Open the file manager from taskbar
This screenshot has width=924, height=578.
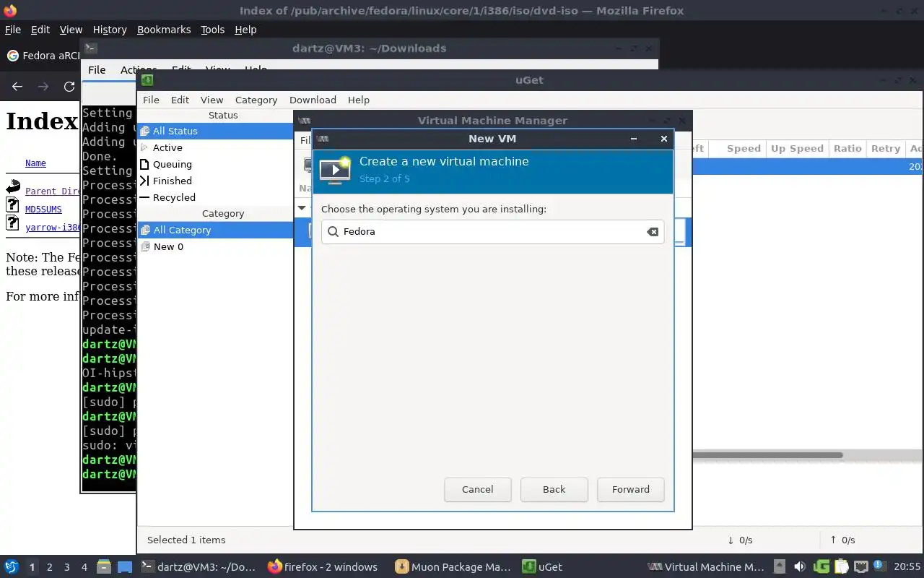pyautogui.click(x=104, y=567)
